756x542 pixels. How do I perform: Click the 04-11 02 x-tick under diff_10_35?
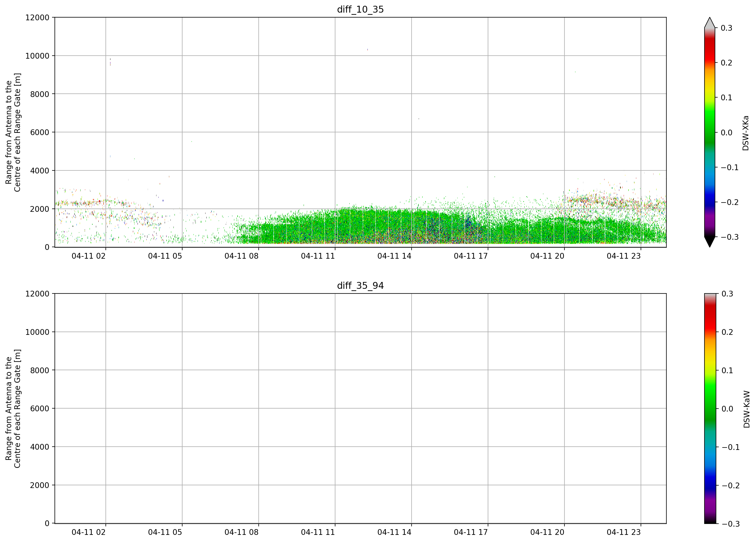click(89, 256)
